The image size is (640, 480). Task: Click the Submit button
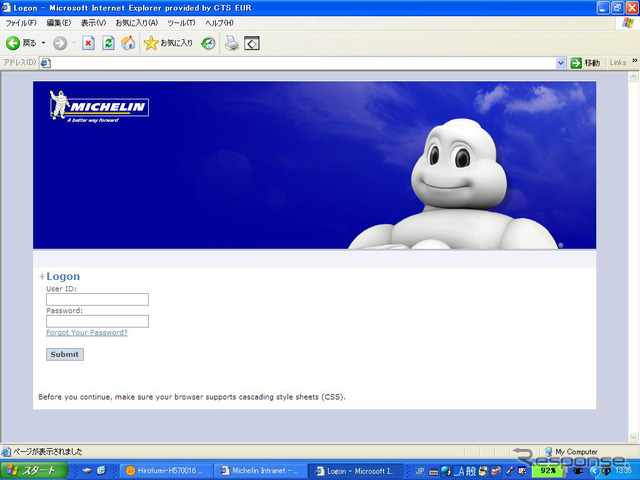coord(64,354)
